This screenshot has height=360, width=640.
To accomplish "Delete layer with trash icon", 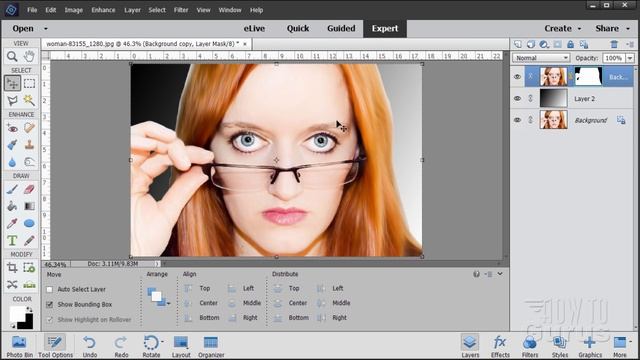I will (x=614, y=44).
